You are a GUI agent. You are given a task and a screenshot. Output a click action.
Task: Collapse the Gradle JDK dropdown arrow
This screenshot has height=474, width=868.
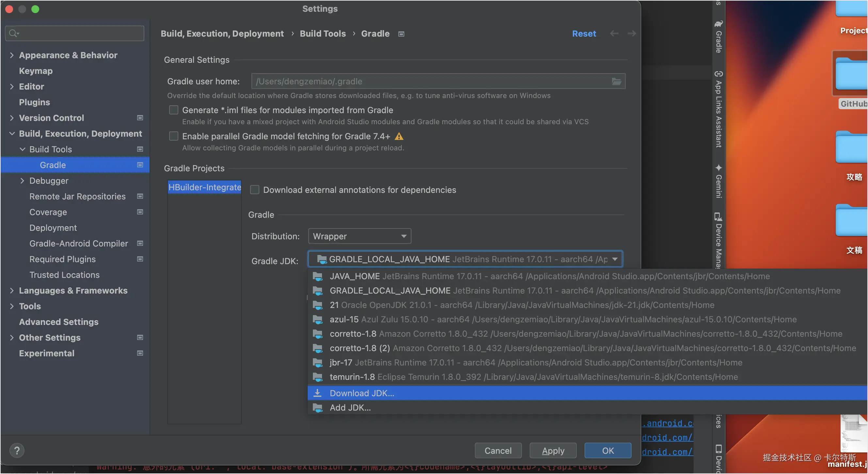[x=615, y=259]
